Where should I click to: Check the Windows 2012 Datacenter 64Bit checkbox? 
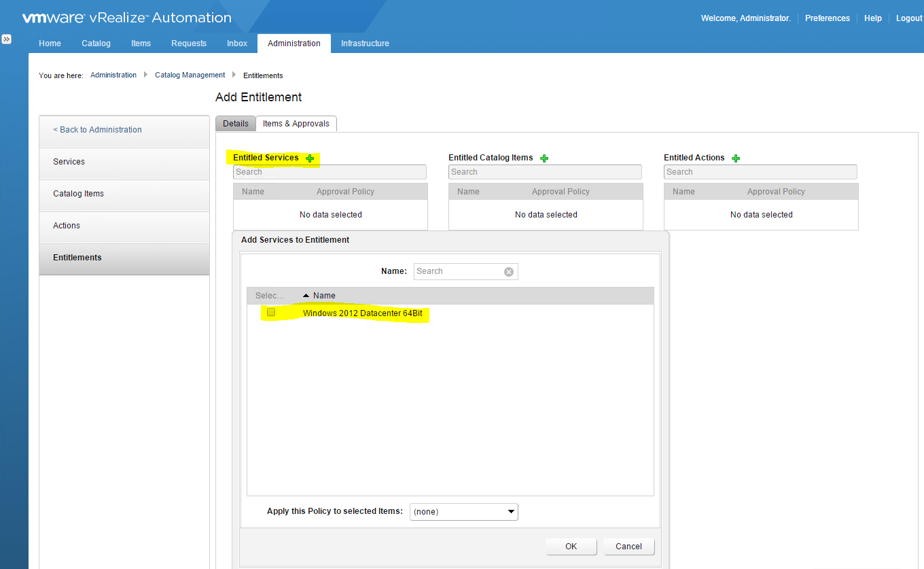pos(271,313)
